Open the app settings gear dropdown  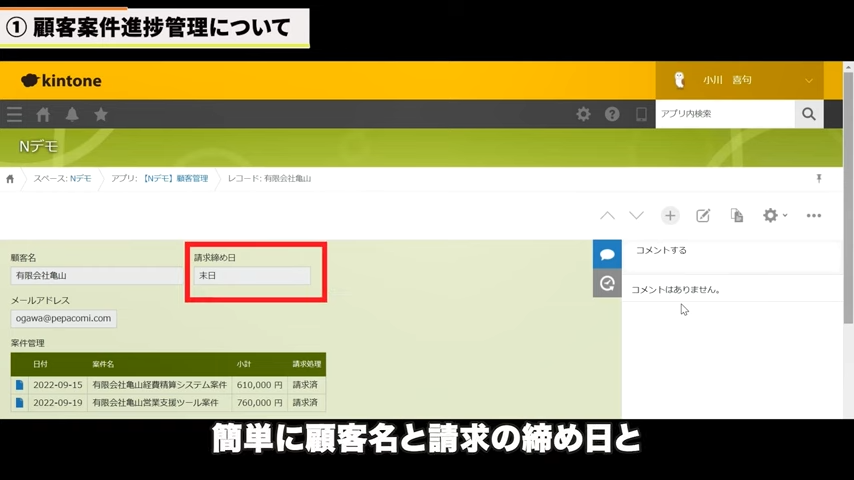click(774, 216)
